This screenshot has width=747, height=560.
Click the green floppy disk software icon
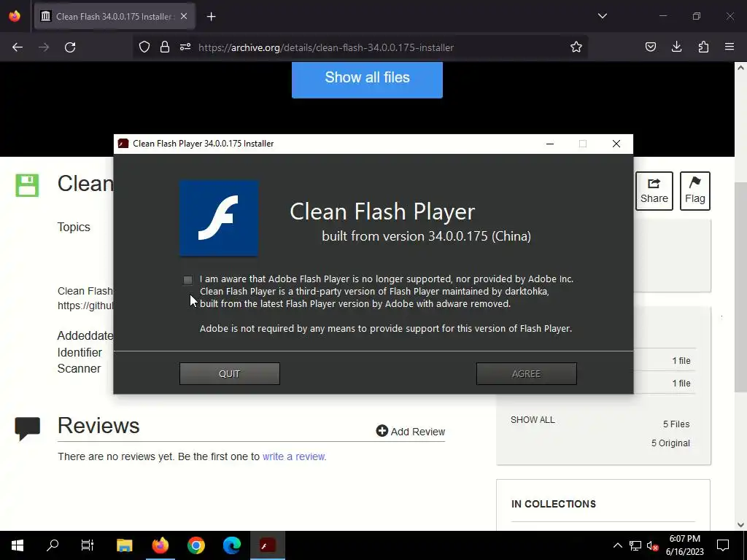pyautogui.click(x=27, y=185)
